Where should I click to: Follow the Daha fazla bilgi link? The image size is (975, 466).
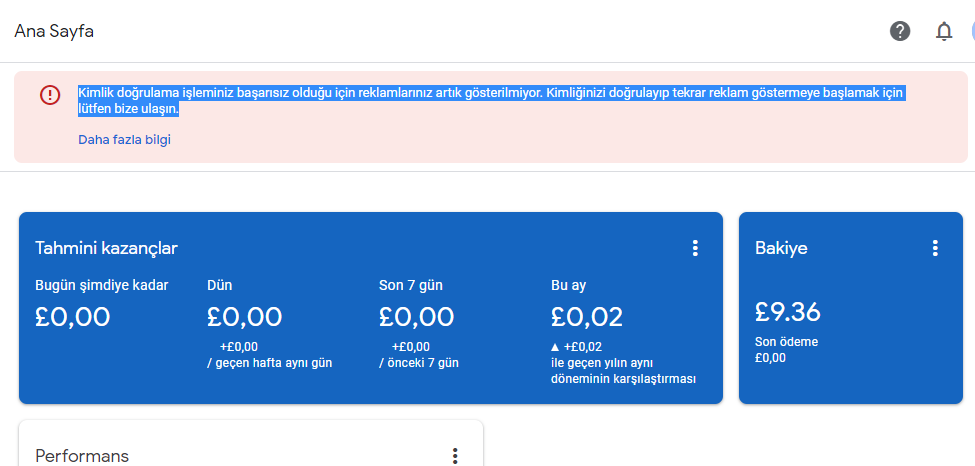(x=124, y=139)
